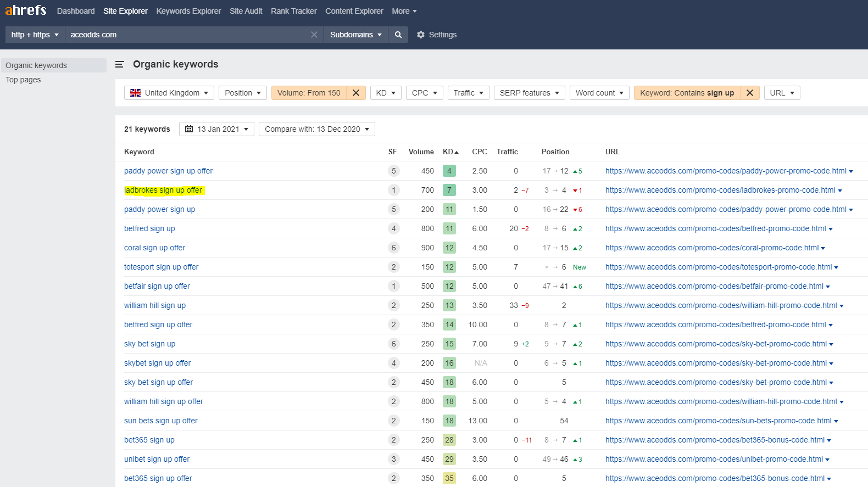Remove the Keyword Contains sign up filter
Image resolution: width=868 pixels, height=487 pixels.
coord(750,93)
